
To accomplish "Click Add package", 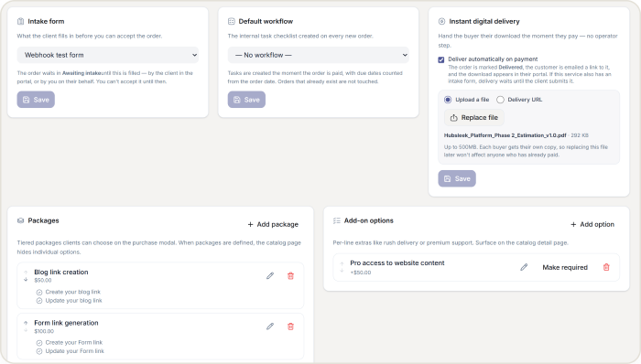I will (273, 224).
